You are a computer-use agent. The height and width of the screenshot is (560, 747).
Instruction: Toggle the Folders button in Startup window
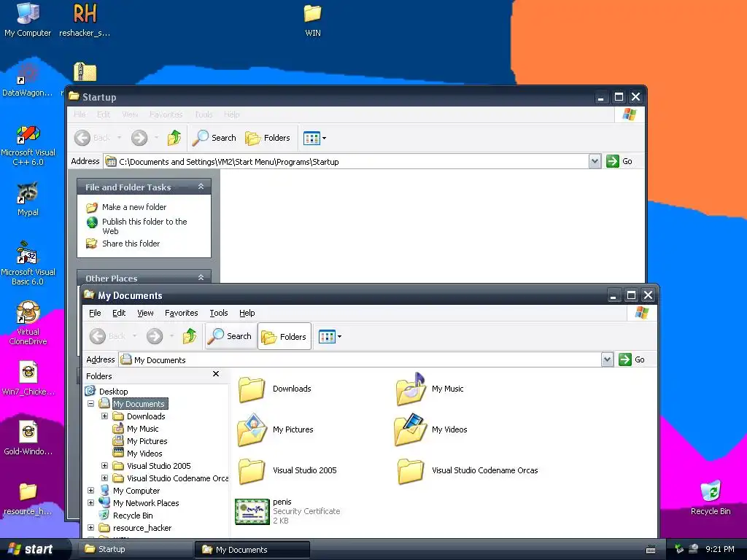[x=268, y=138]
